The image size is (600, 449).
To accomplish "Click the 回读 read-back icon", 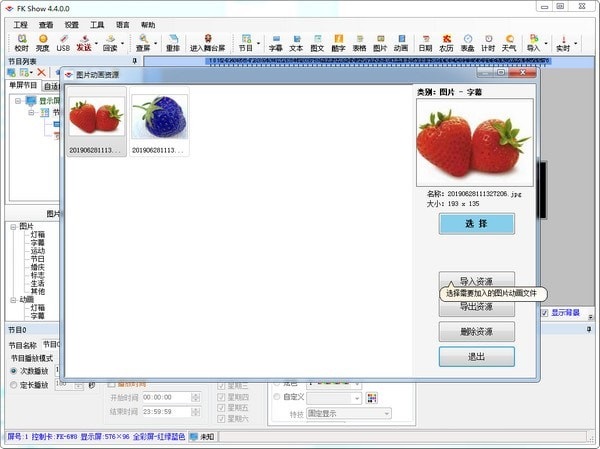I will [x=110, y=43].
